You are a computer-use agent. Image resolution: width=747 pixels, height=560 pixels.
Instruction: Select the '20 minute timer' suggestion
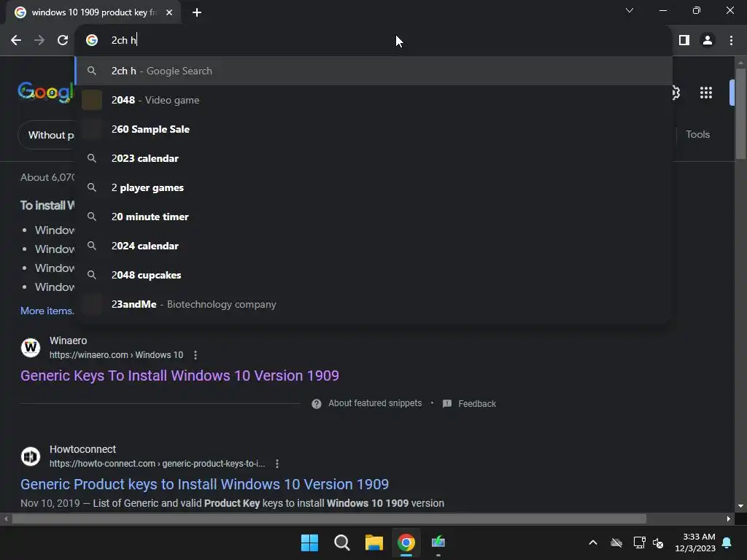[373, 217]
